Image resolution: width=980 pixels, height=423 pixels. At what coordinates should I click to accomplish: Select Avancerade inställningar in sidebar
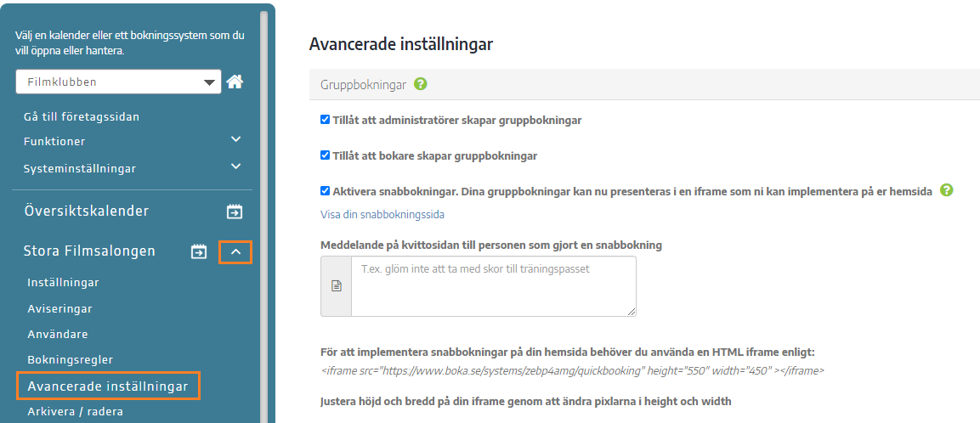point(108,386)
